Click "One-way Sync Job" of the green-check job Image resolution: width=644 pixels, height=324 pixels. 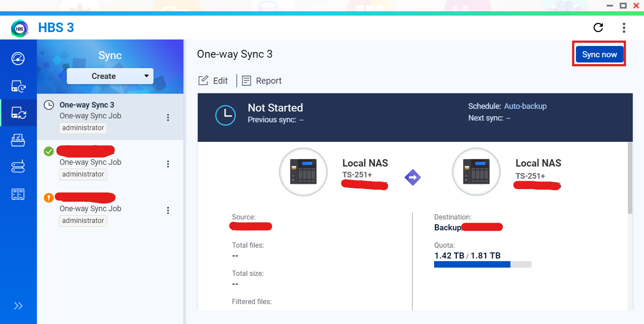[x=90, y=162]
